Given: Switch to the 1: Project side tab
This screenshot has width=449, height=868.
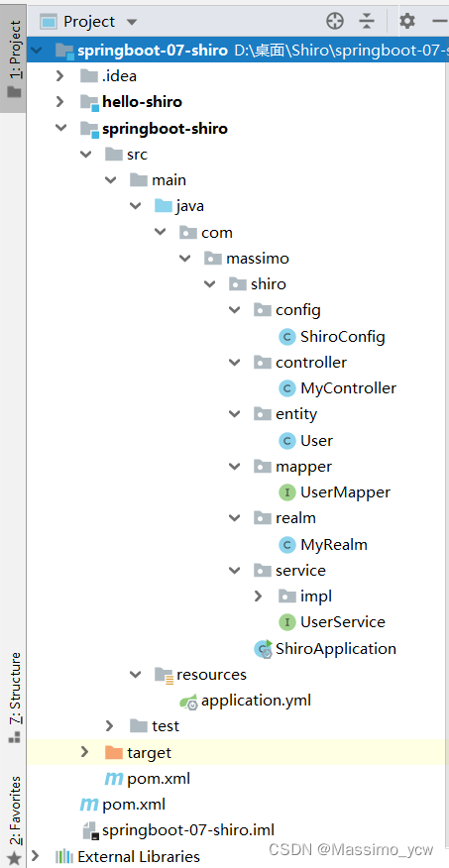Looking at the screenshot, I should [14, 58].
